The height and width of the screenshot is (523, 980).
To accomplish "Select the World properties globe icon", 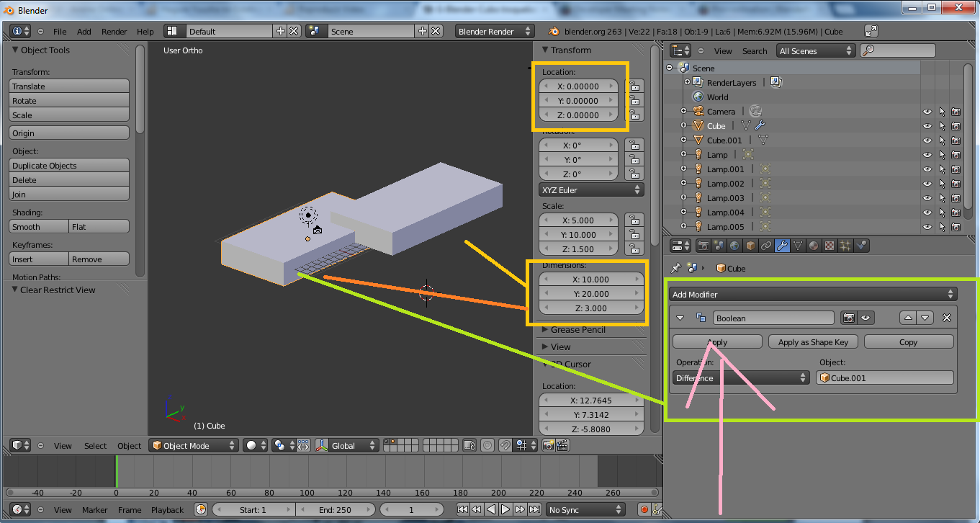I will pos(734,246).
